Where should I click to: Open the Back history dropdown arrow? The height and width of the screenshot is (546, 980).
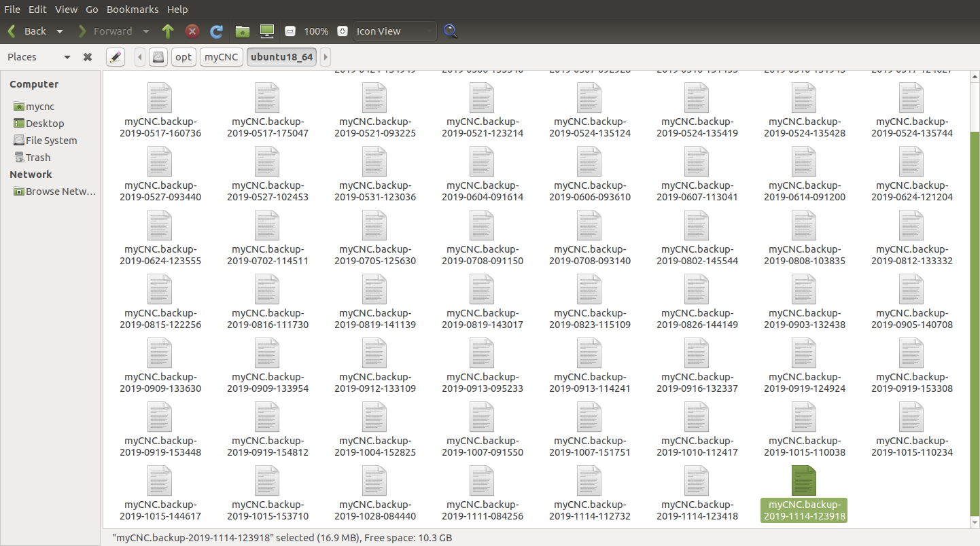point(60,31)
